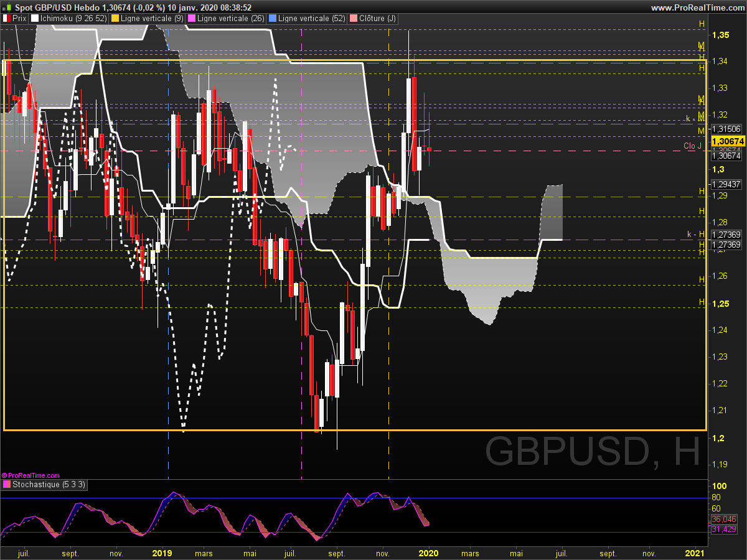Click the 2021 label on time axis
This screenshot has width=747, height=560.
(x=695, y=553)
